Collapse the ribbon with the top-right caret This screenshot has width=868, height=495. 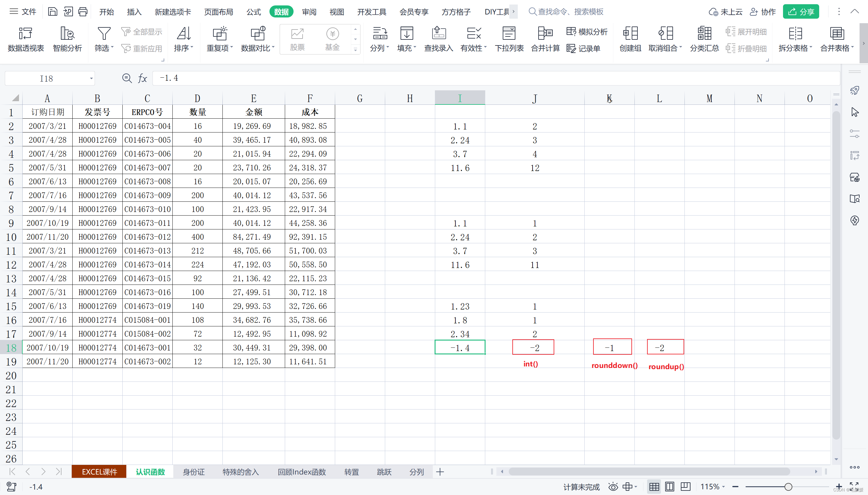click(854, 11)
